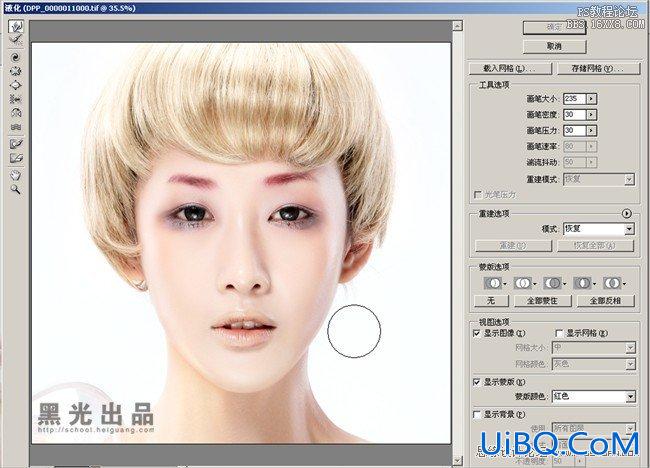Click the 取消 button
This screenshot has width=650, height=468.
[x=554, y=46]
